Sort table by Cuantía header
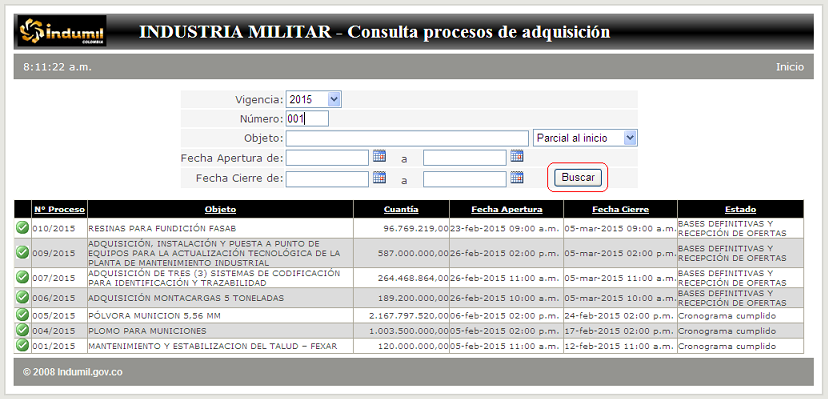The width and height of the screenshot is (828, 399). click(401, 210)
